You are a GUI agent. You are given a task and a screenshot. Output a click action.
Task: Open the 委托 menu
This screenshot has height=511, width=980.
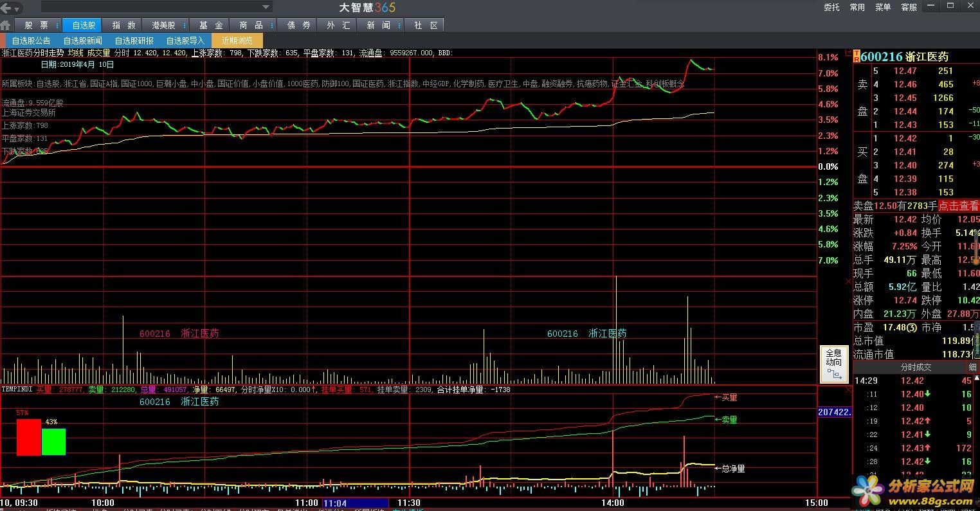[831, 7]
